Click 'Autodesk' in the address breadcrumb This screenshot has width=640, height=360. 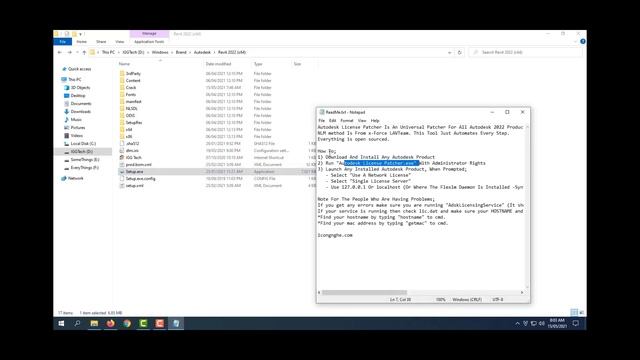coord(202,52)
